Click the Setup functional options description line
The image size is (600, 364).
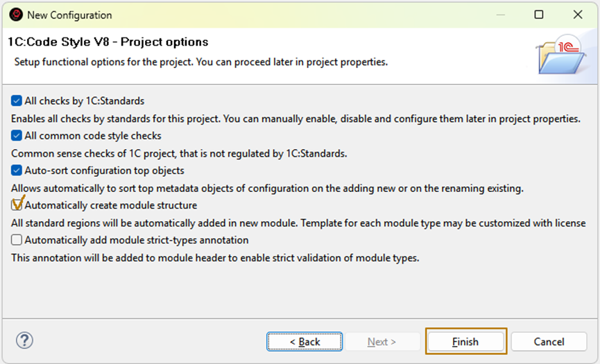coord(201,62)
